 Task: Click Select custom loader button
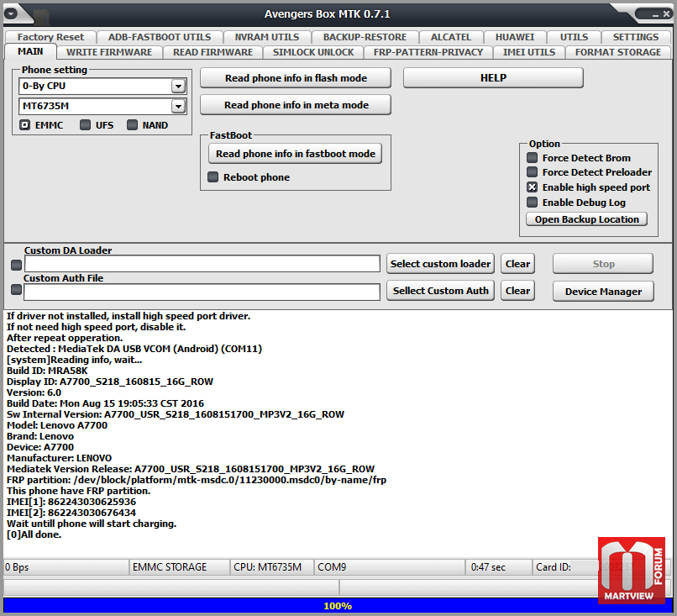tap(440, 264)
